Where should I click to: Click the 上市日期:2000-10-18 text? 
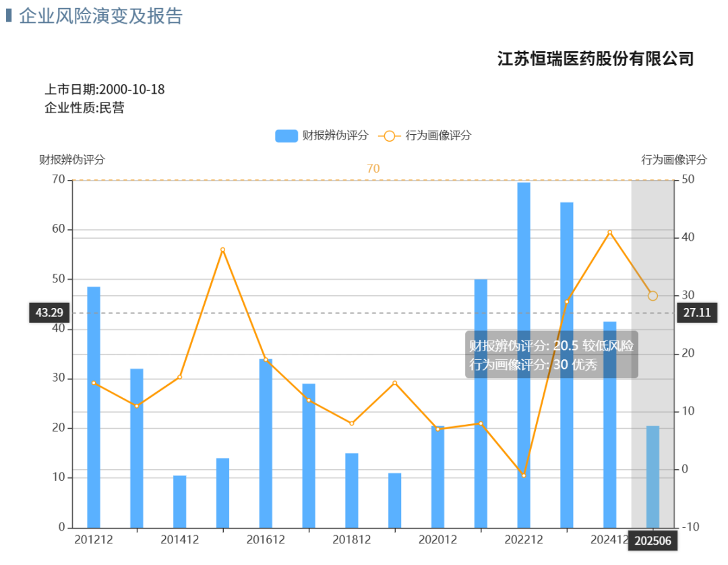(104, 89)
